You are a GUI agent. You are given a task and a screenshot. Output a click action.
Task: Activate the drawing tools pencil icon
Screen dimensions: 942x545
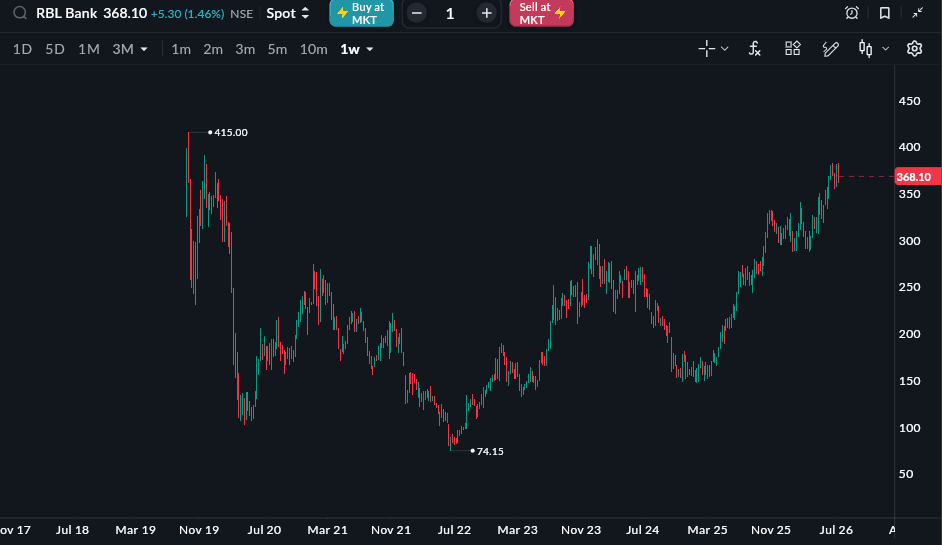pos(830,49)
